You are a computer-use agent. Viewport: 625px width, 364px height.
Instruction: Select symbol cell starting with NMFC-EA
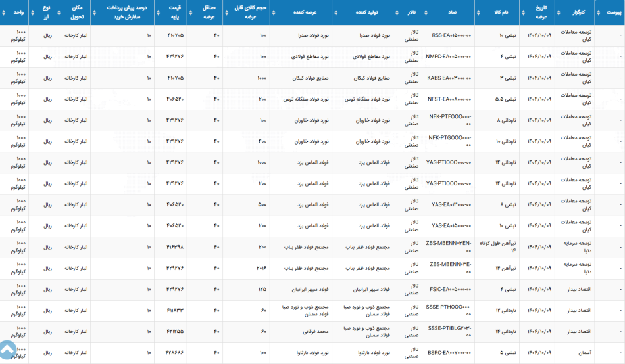[449, 57]
